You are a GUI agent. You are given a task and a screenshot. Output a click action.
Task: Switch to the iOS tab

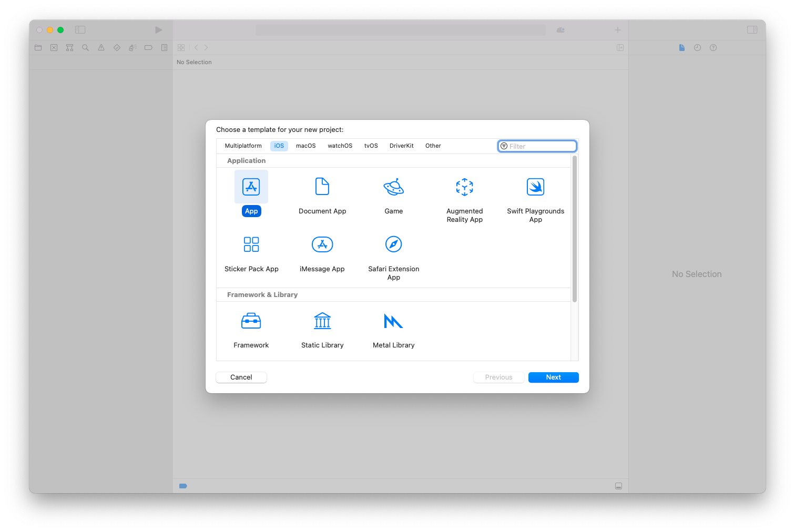[279, 146]
